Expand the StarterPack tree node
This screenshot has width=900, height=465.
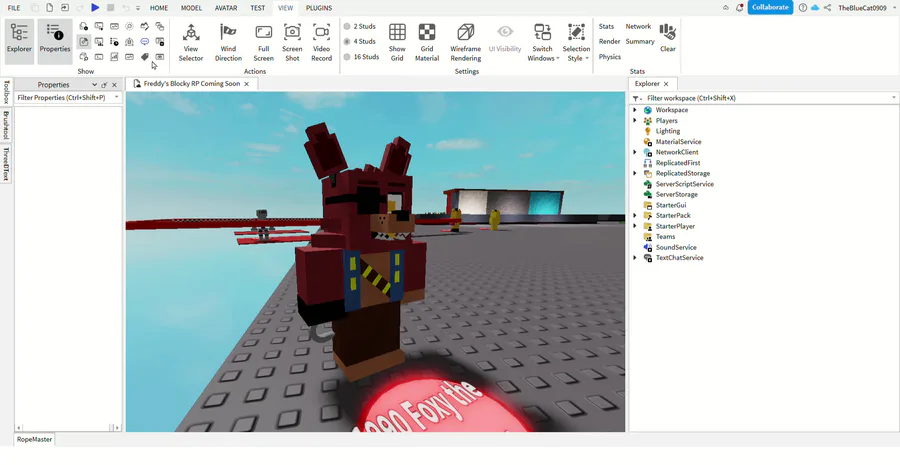click(635, 215)
